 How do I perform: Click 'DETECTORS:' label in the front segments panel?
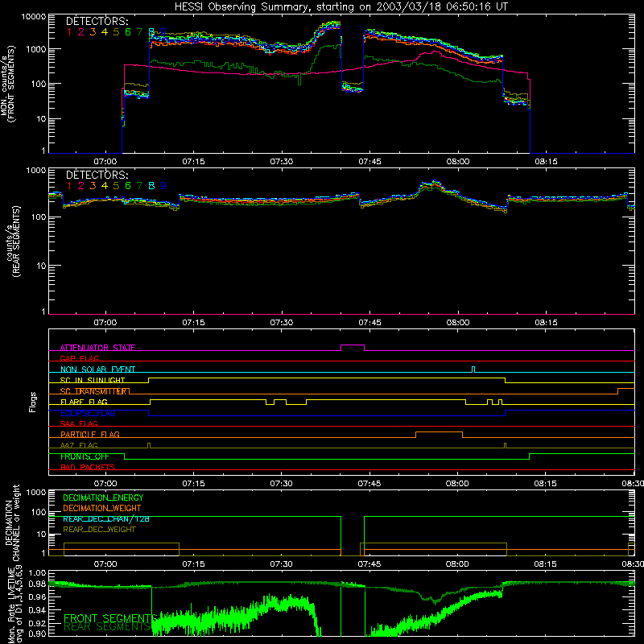(x=97, y=21)
